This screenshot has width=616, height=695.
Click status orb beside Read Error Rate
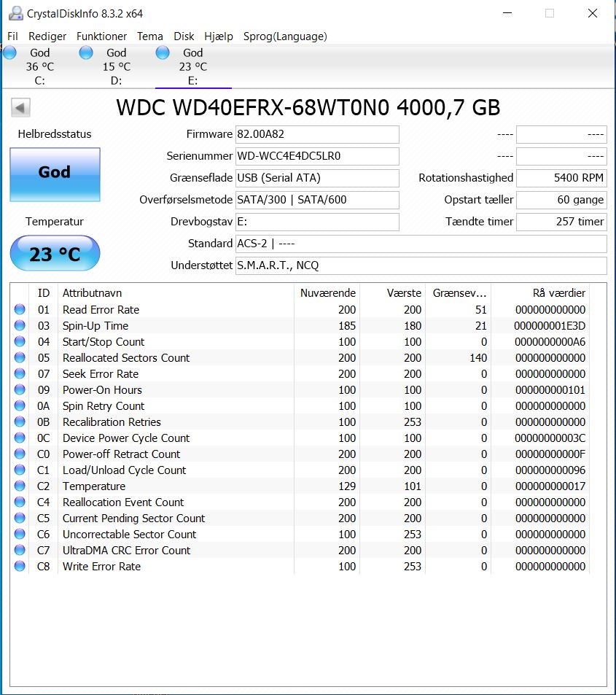coord(20,309)
